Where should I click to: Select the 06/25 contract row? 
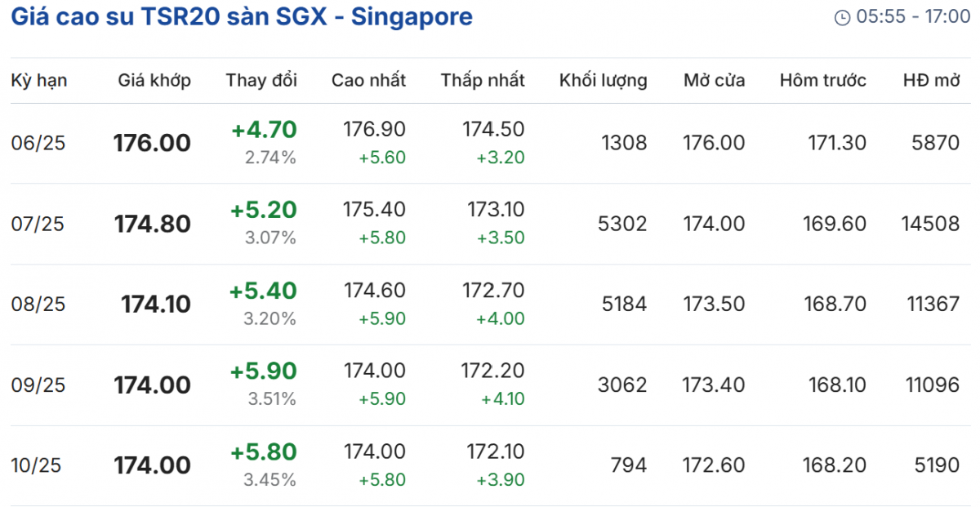pos(38,144)
